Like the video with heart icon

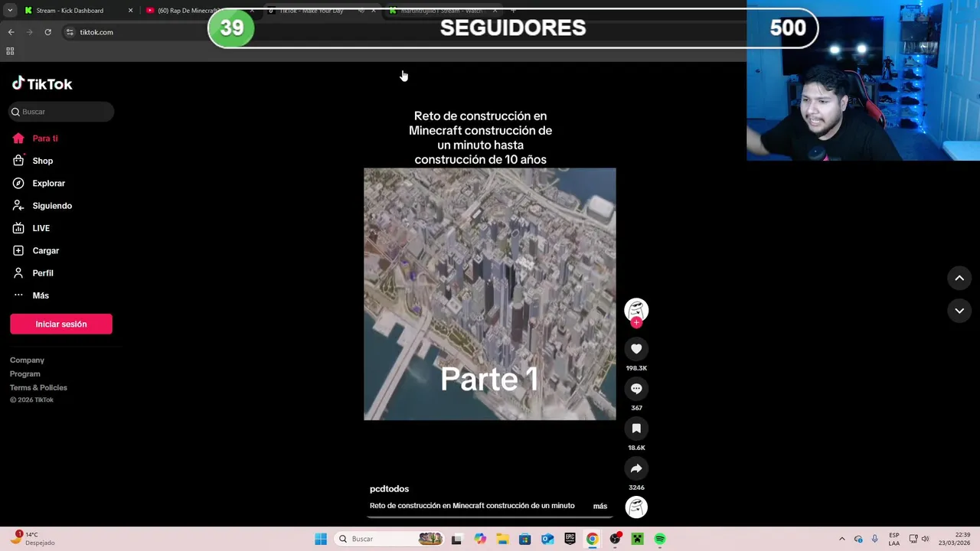point(636,349)
